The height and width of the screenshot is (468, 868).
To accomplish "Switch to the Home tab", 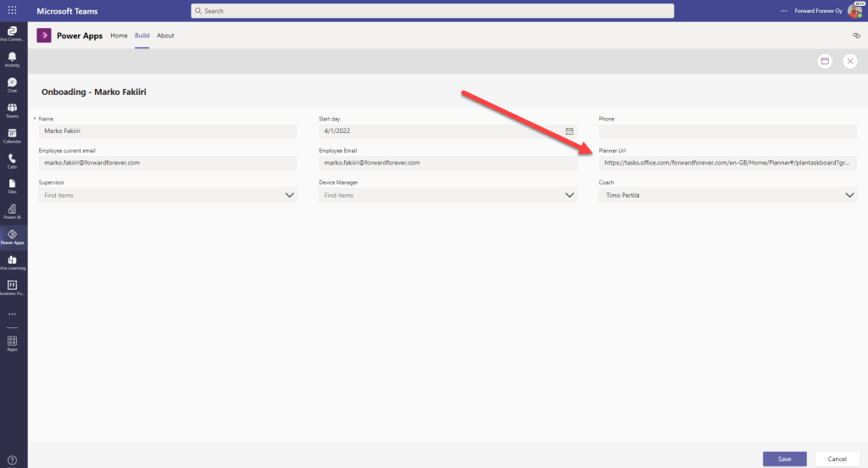I will coord(119,36).
